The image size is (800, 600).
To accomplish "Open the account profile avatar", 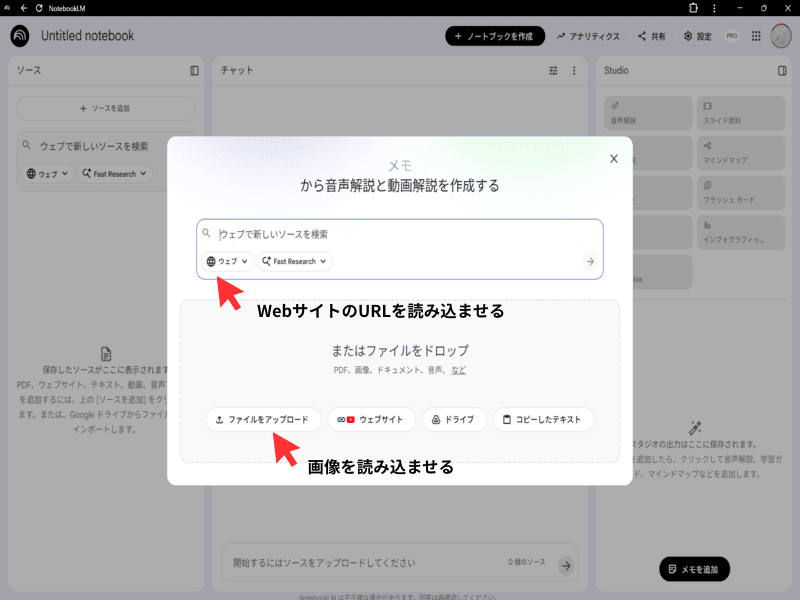I will click(781, 36).
